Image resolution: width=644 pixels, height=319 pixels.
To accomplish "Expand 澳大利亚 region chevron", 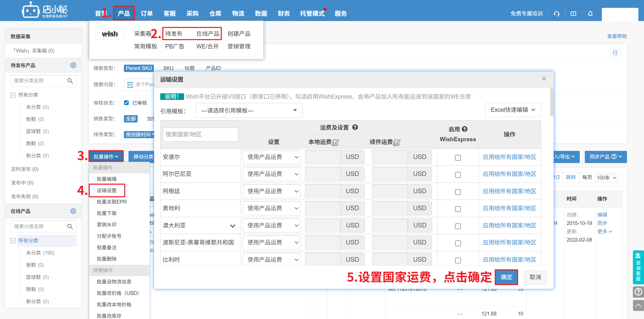I will [233, 226].
